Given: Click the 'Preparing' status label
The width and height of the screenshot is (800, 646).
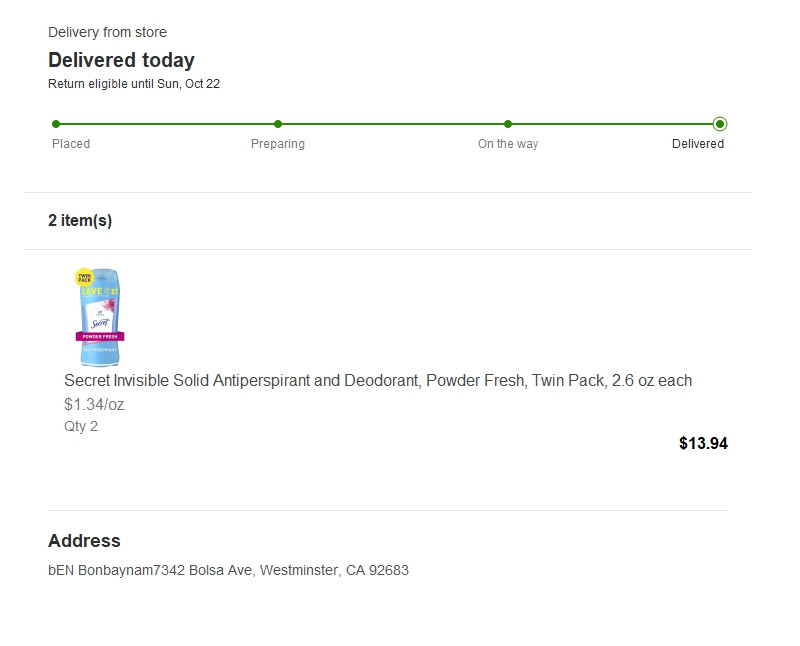Looking at the screenshot, I should pyautogui.click(x=278, y=144).
